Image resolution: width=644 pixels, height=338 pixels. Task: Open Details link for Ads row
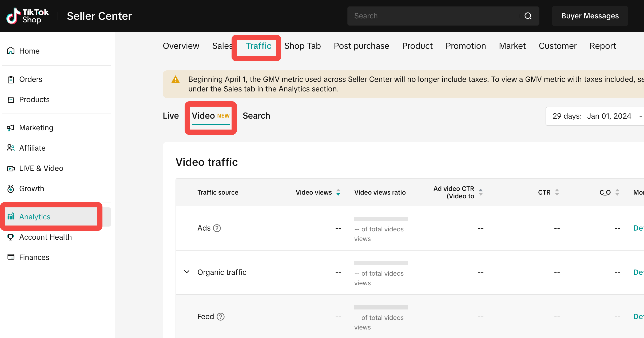click(x=638, y=228)
